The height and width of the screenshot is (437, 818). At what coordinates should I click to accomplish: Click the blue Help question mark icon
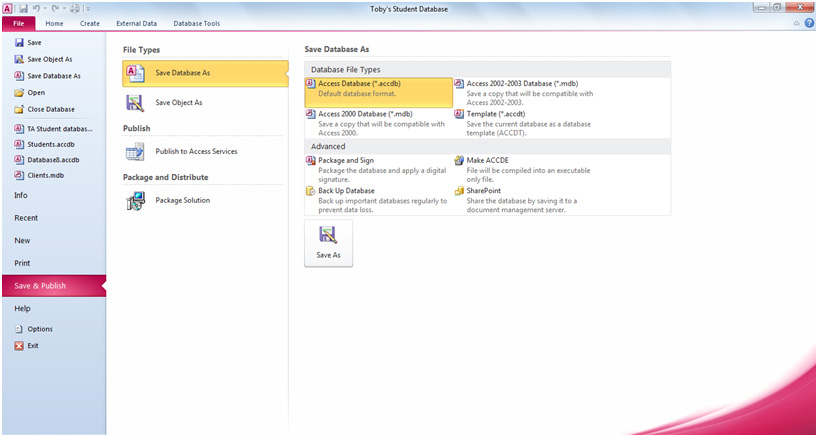(x=809, y=23)
